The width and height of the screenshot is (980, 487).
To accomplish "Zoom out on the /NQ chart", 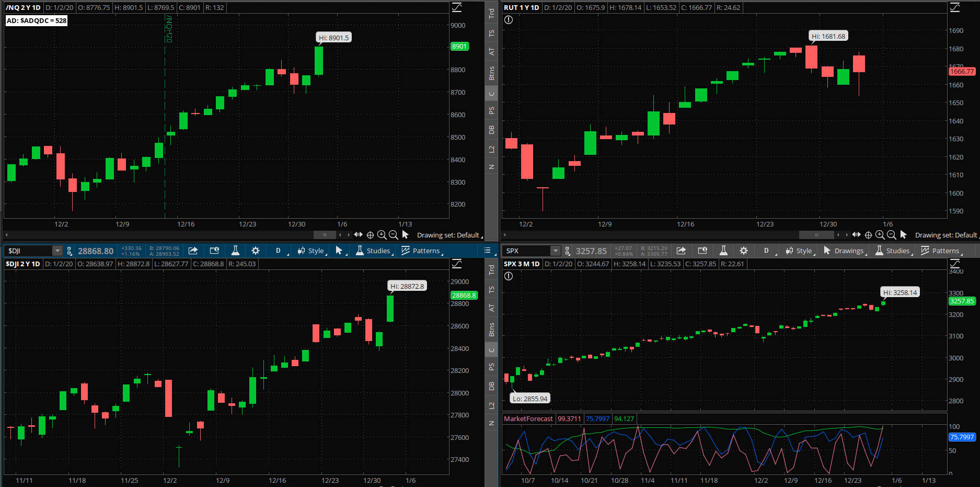I will click(394, 235).
